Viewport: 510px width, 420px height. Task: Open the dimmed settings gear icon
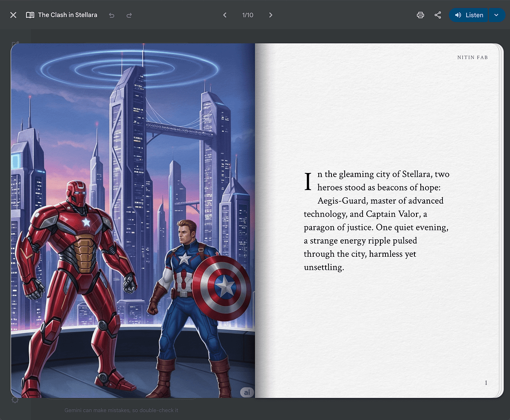pyautogui.click(x=15, y=400)
